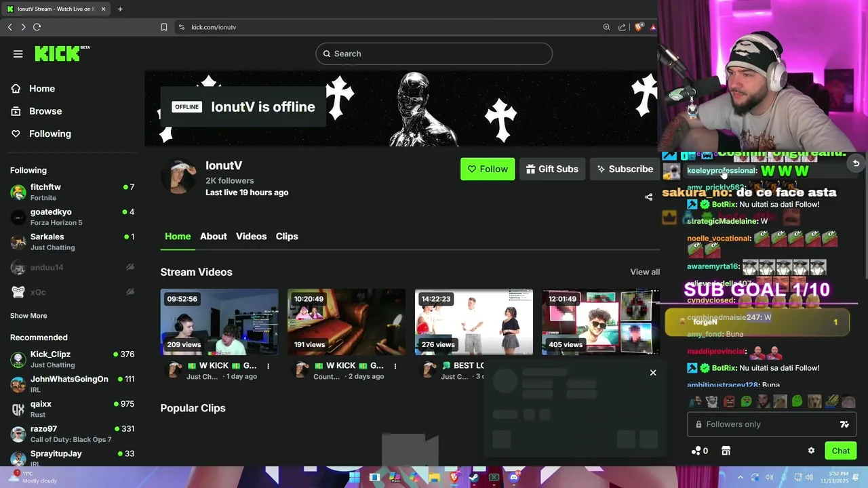
Task: Expand Show More under Following
Action: point(28,316)
